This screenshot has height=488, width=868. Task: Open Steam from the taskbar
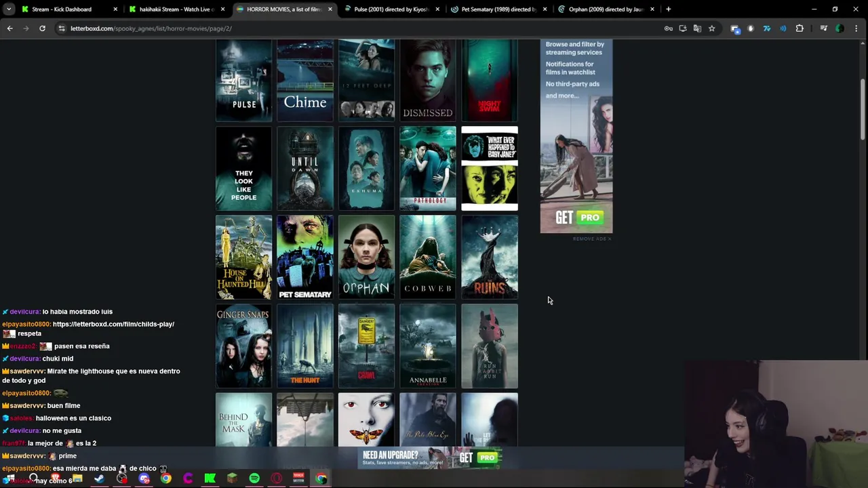point(100,479)
